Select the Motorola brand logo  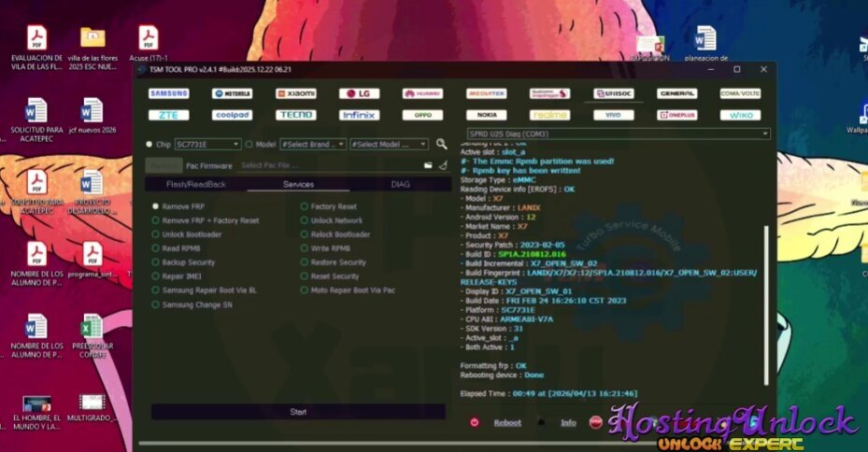pos(232,93)
